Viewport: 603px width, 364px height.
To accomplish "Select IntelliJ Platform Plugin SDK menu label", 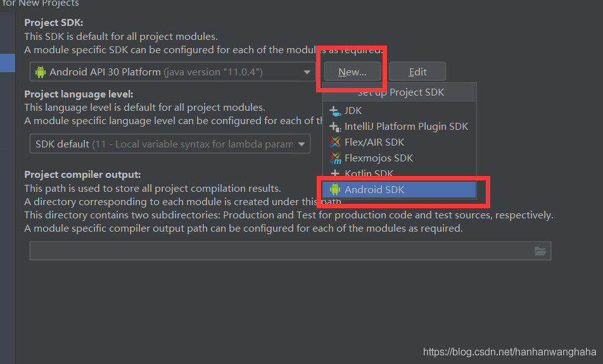I will click(x=406, y=127).
